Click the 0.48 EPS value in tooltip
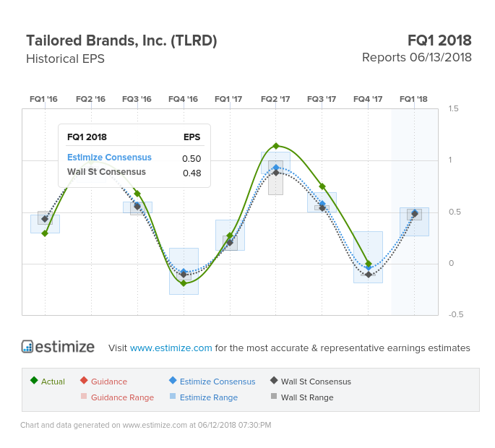Screen dimensions: 495x448 pos(191,173)
